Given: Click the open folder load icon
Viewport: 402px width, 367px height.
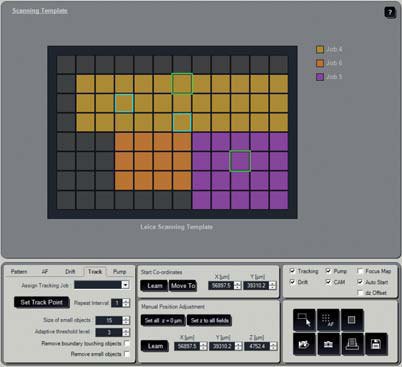Looking at the screenshot, I should point(304,344).
